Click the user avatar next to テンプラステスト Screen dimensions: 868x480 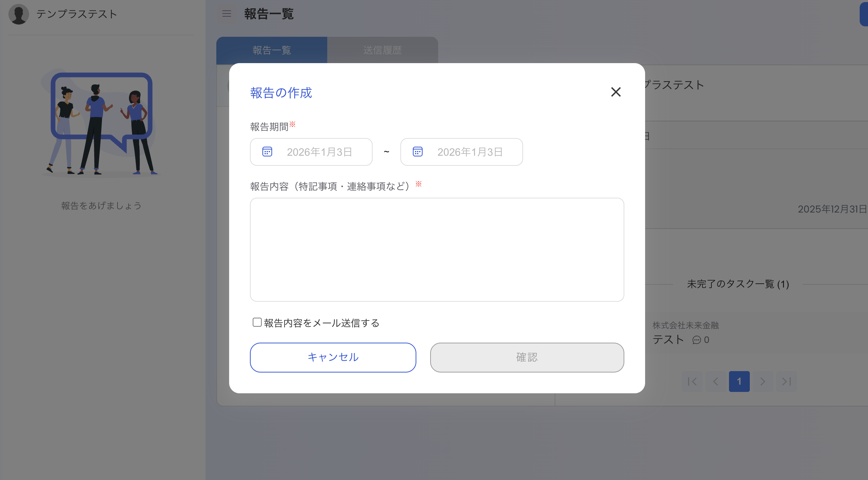19,14
